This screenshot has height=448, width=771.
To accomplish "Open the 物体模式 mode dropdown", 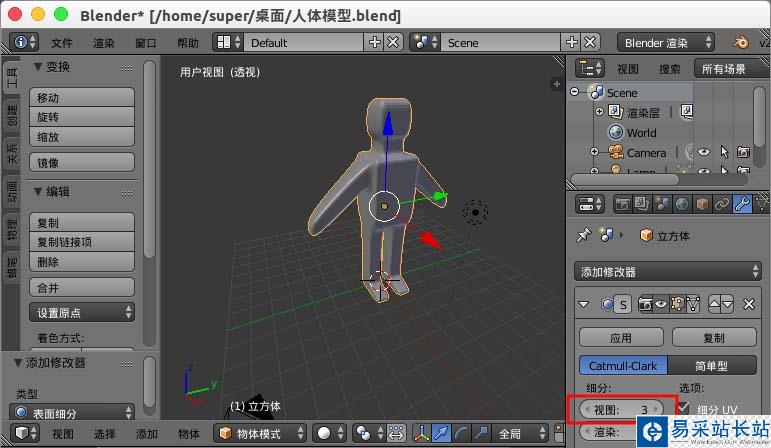I will (260, 433).
